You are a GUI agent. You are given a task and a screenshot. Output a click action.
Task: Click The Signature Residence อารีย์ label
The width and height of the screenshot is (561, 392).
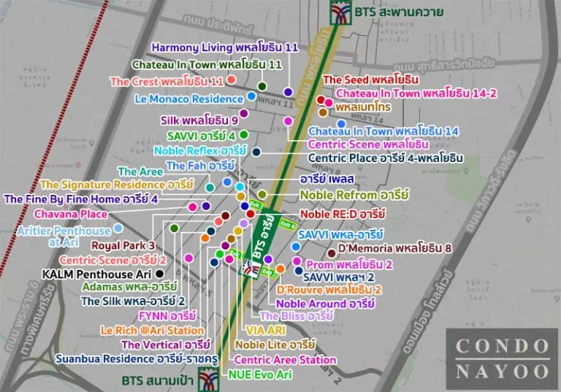point(117,185)
